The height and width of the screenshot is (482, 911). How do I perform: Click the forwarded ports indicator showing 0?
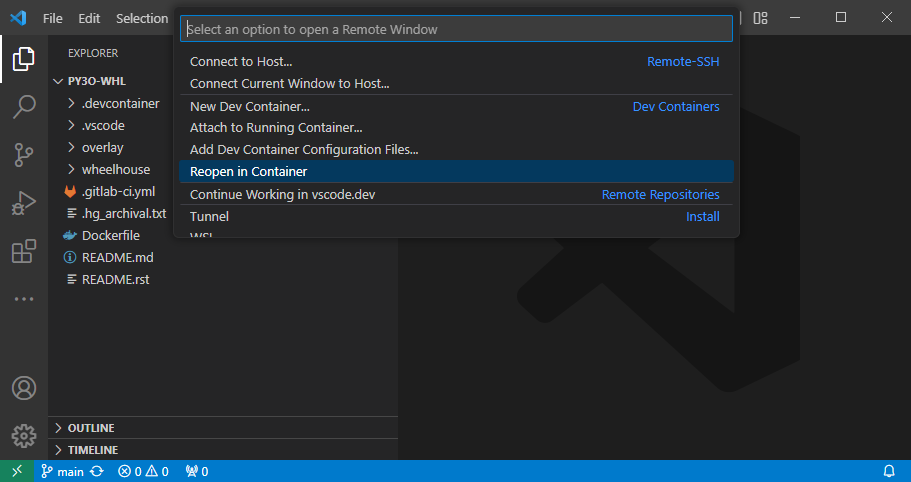tap(196, 472)
